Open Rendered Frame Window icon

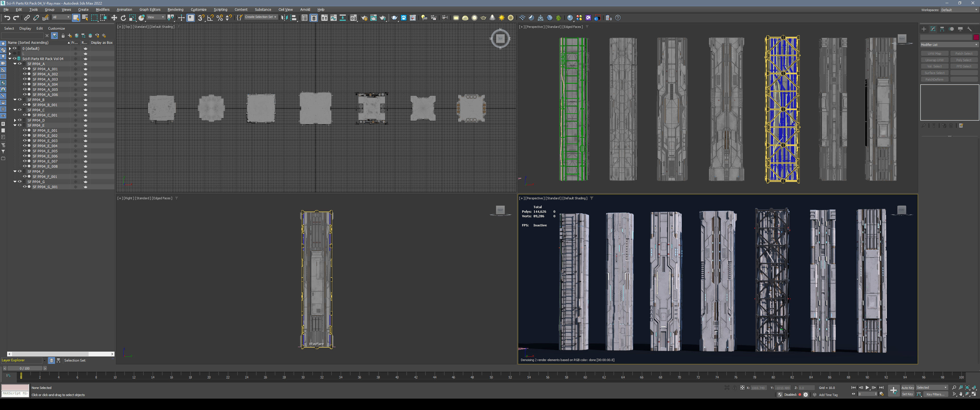tap(373, 18)
